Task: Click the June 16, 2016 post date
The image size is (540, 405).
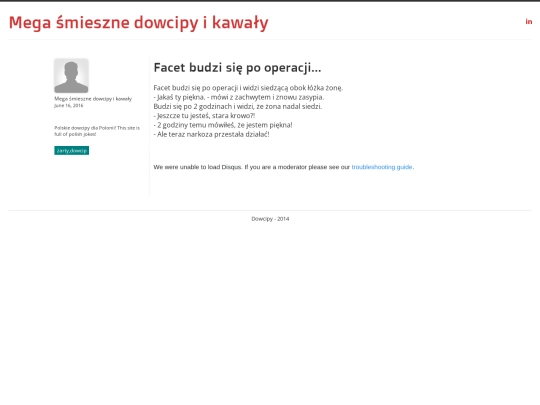Action: pos(69,105)
